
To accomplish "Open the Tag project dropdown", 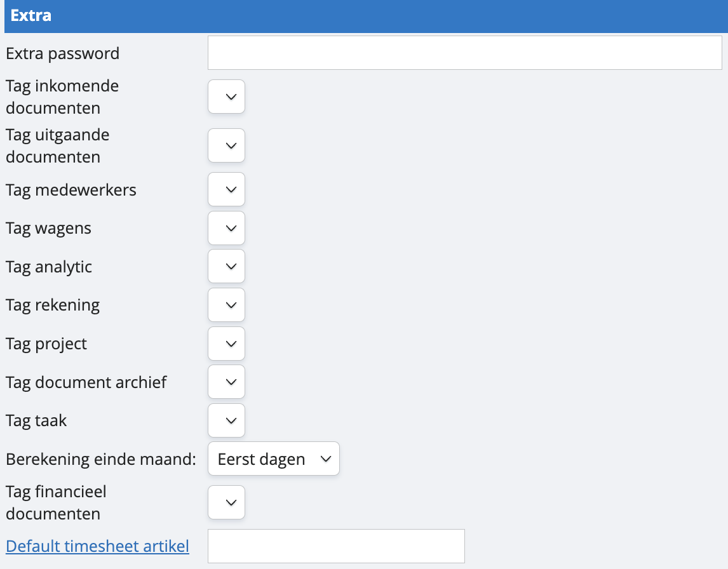I will click(x=227, y=344).
